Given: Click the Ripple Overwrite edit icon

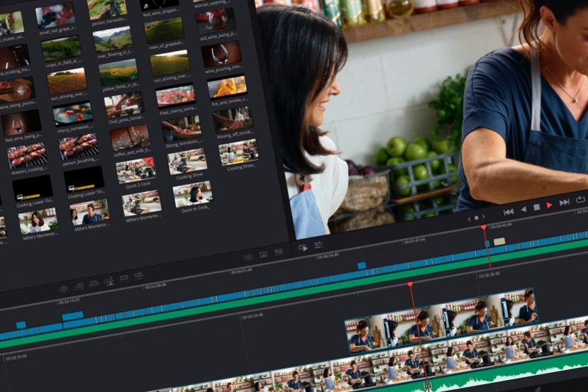Looking at the screenshot, I should (x=94, y=284).
